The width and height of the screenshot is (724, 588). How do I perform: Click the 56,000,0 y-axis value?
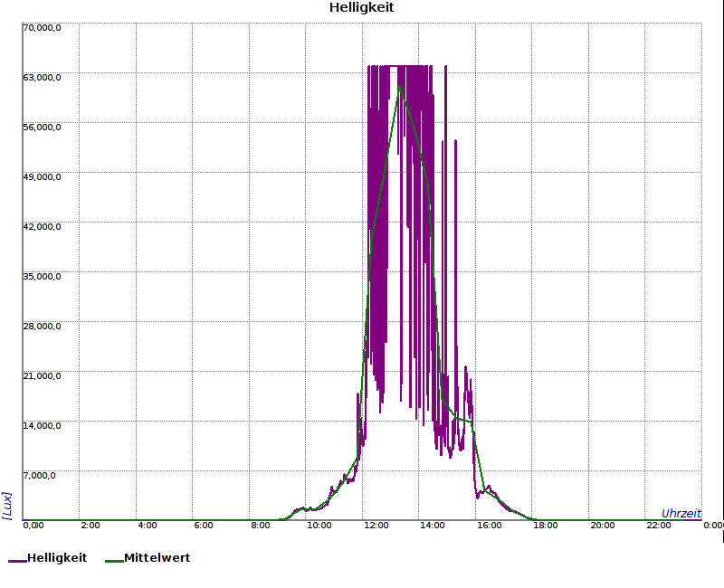pyautogui.click(x=42, y=128)
